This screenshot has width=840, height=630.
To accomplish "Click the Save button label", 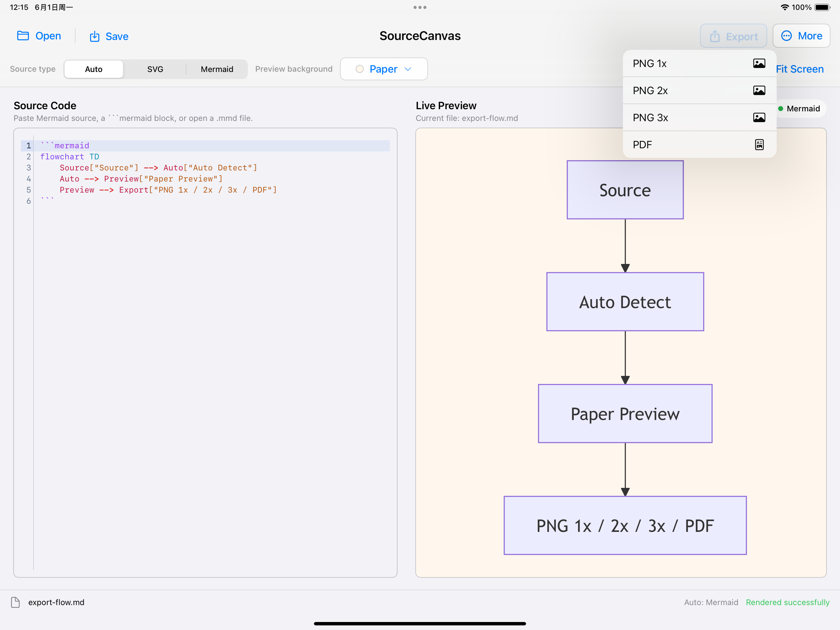I will click(x=117, y=37).
